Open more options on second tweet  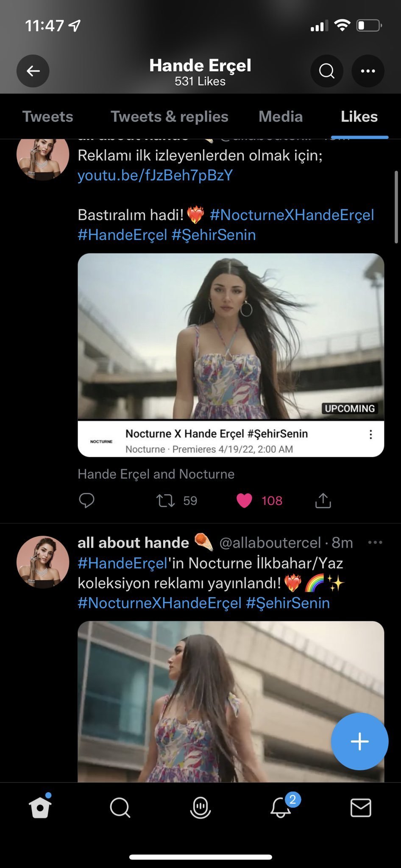click(x=375, y=542)
